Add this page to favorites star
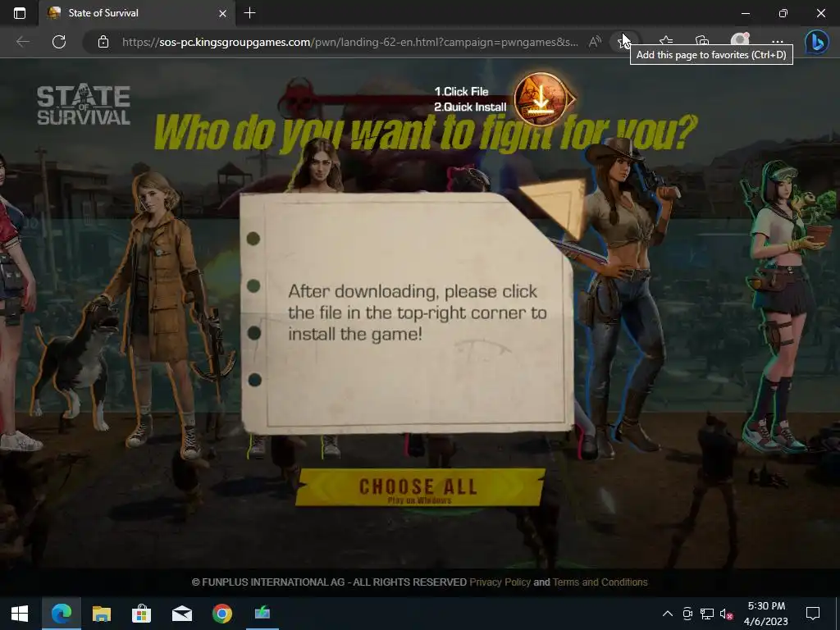 (623, 42)
